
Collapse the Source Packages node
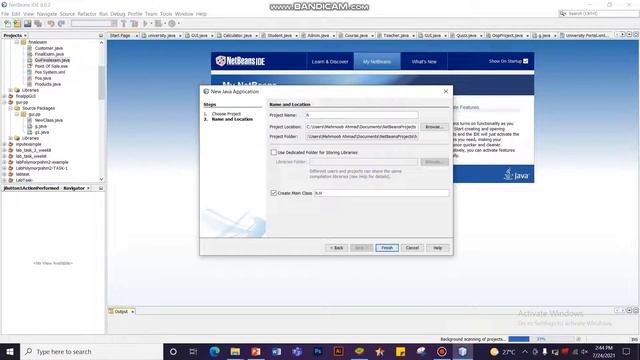coord(11,108)
